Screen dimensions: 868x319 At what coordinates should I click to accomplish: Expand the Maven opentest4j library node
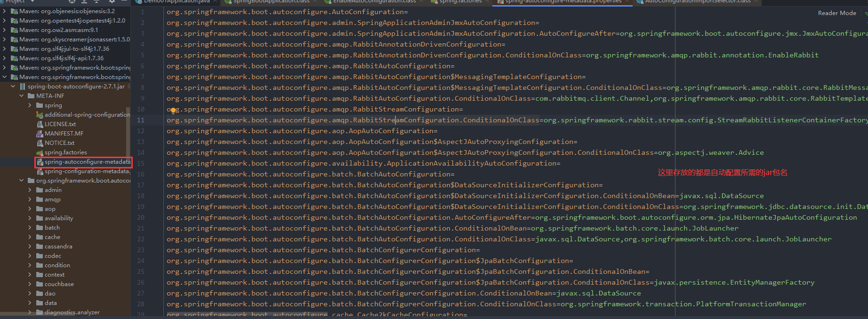tap(5, 21)
